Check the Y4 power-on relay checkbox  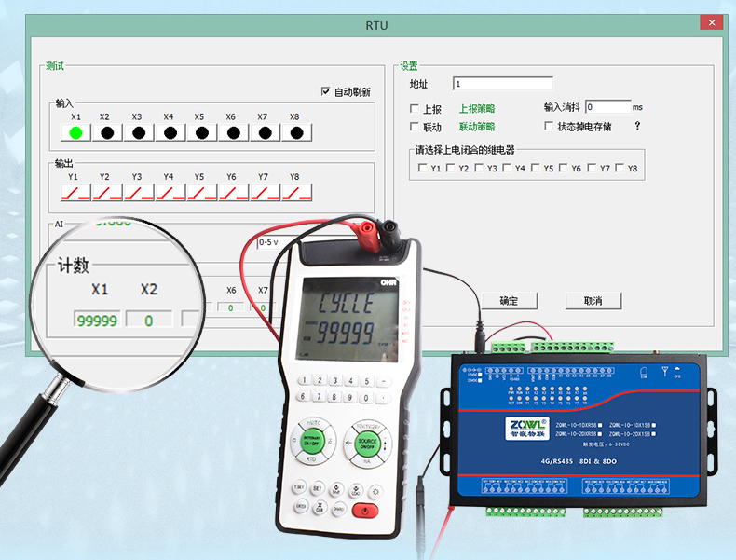point(508,169)
